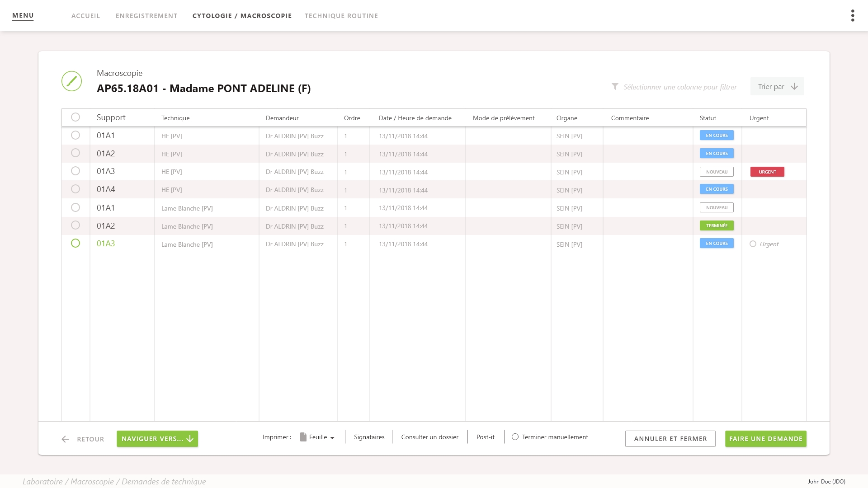This screenshot has height=488, width=868.
Task: Click Mode de prélèvement column header
Action: pyautogui.click(x=504, y=118)
